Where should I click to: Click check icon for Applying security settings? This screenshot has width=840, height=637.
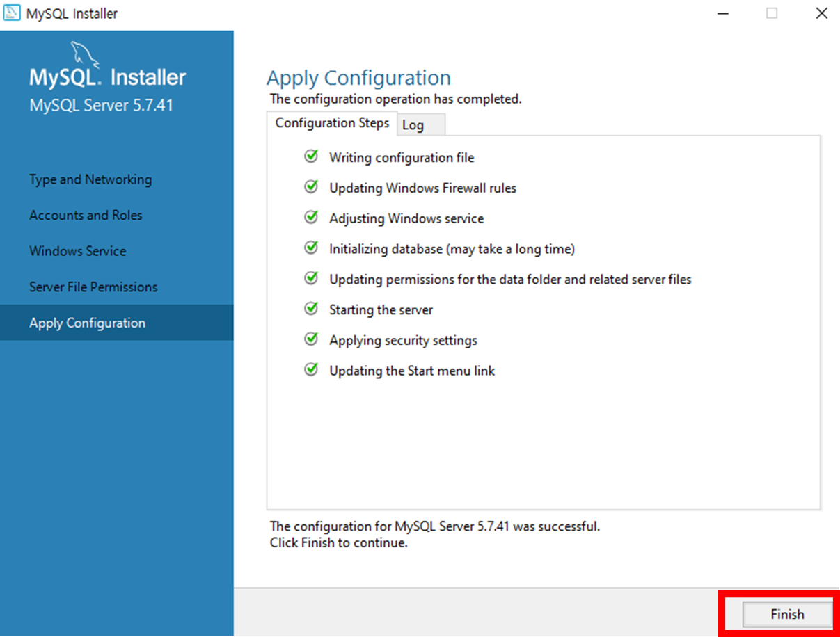click(x=311, y=339)
